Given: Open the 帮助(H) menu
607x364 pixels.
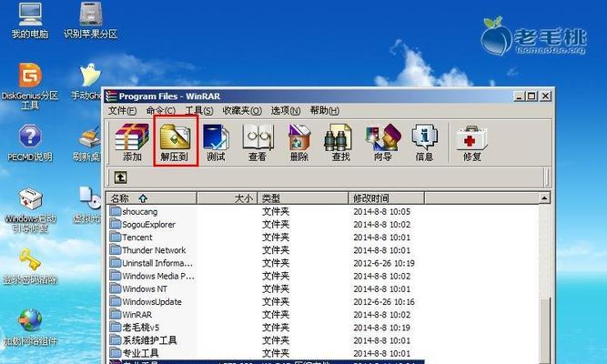Looking at the screenshot, I should point(324,111).
